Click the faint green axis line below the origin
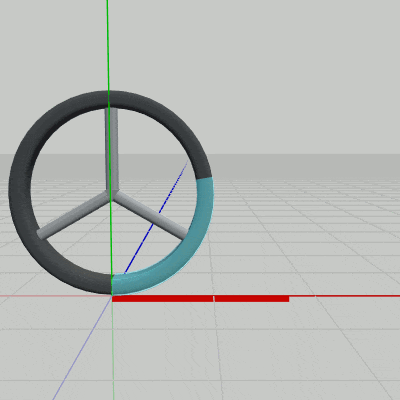This screenshot has height=400, width=400. click(113, 348)
